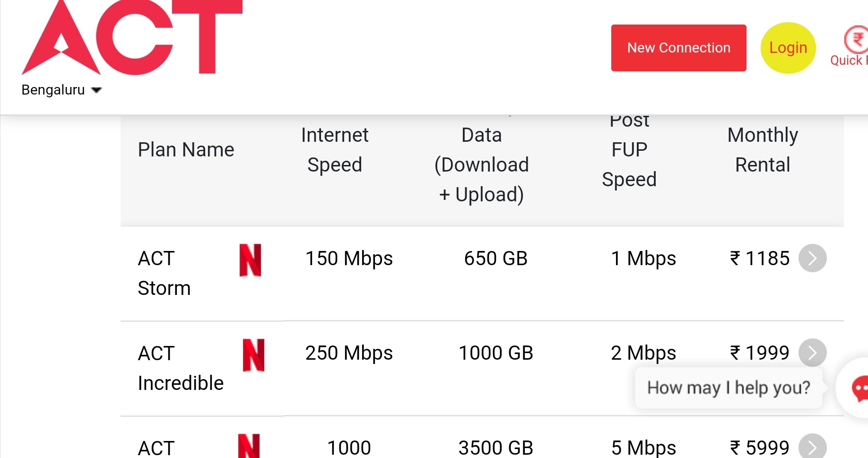Click the ₹ 1185 price
The image size is (868, 458).
point(760,258)
